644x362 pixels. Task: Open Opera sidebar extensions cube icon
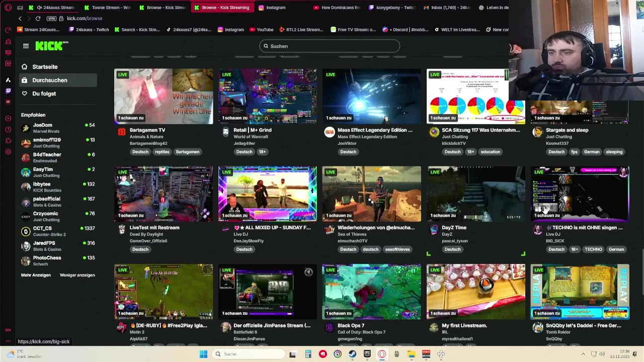coord(8,141)
